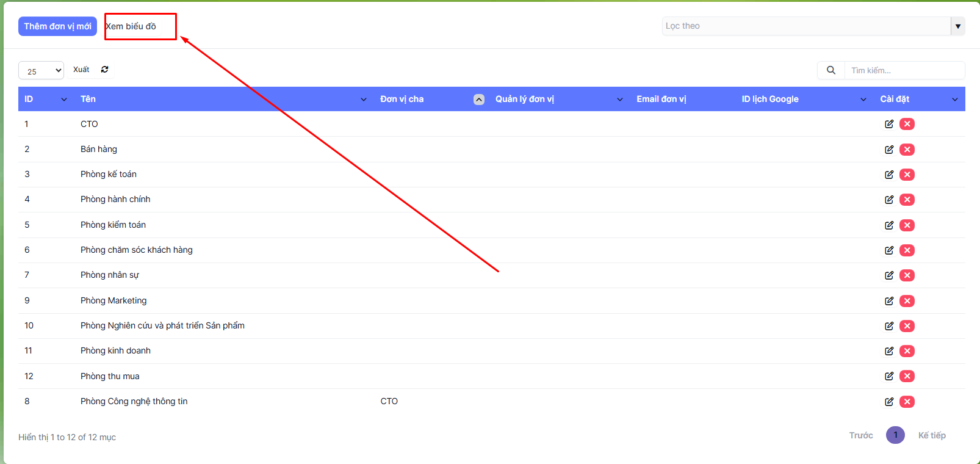Focus the Tìm kiếm search field
980x464 pixels.
pos(903,70)
